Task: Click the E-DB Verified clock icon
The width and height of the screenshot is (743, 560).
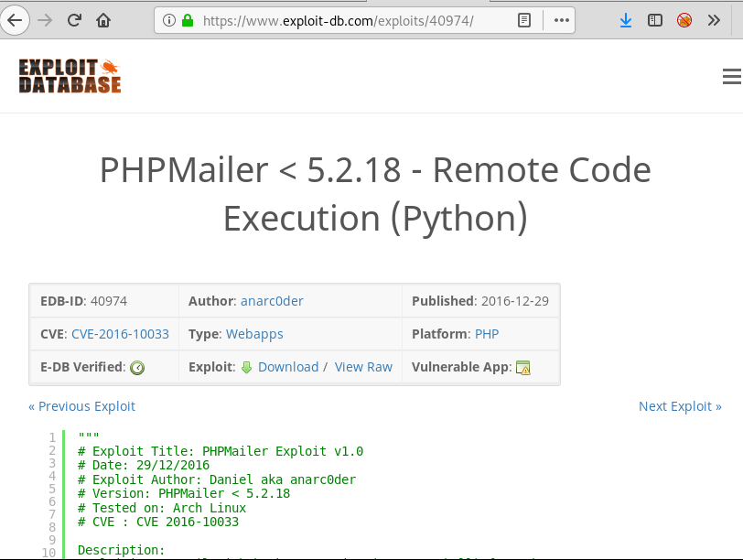Action: coord(137,367)
